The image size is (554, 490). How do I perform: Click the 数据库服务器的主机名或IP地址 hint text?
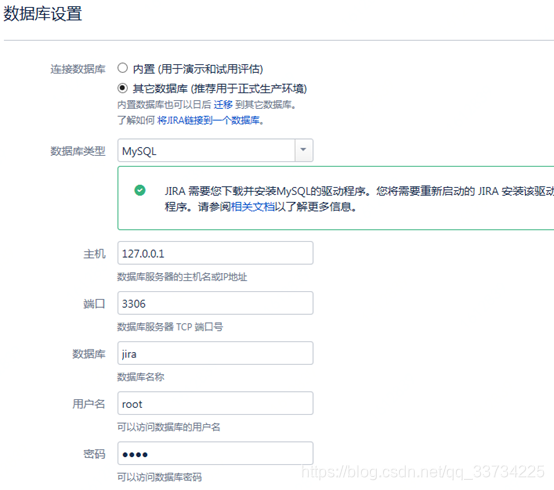coord(182,277)
